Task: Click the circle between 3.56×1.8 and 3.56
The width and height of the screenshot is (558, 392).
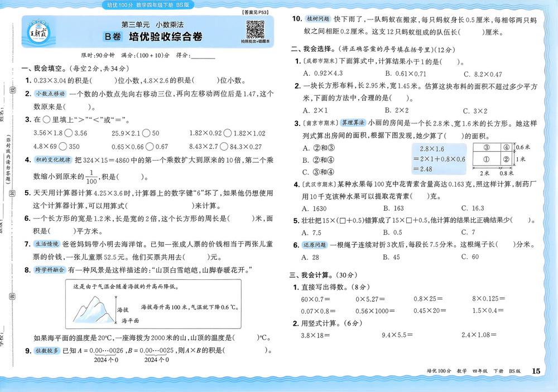Action: pyautogui.click(x=68, y=133)
